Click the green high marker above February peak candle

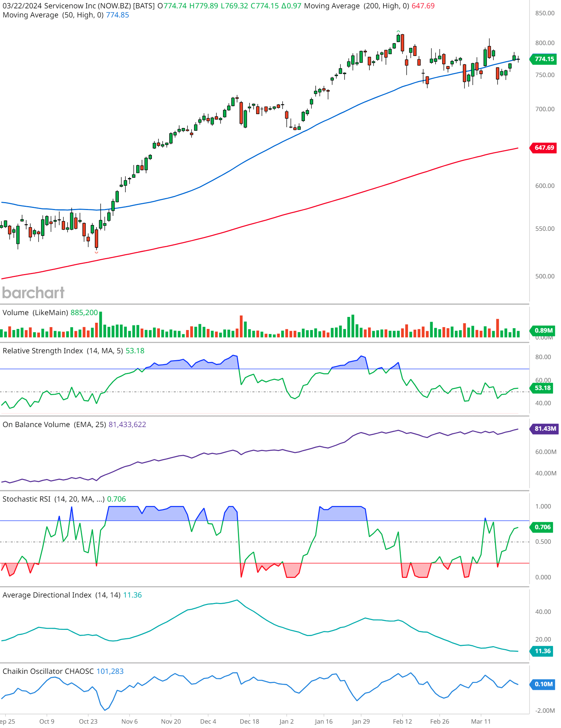398,32
